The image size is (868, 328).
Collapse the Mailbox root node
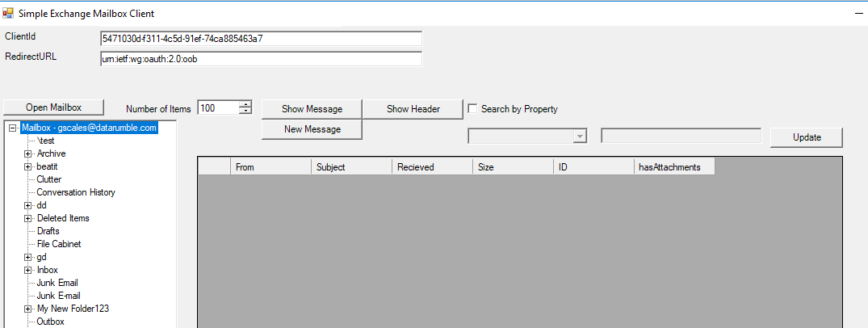click(13, 128)
